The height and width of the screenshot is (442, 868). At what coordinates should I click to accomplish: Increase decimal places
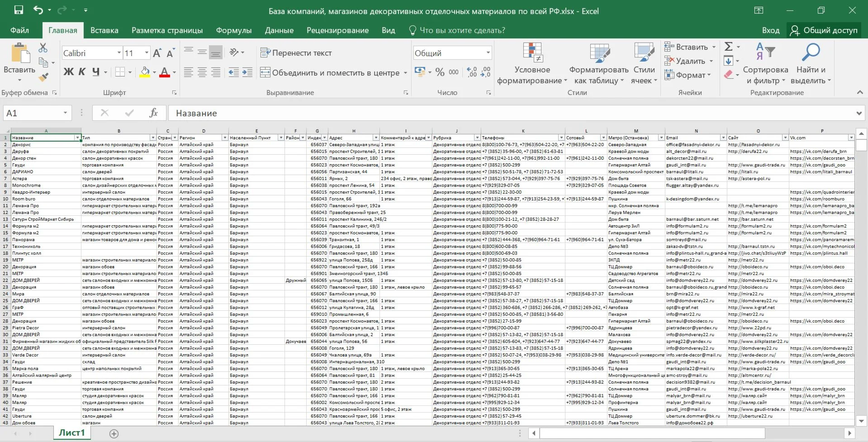472,72
